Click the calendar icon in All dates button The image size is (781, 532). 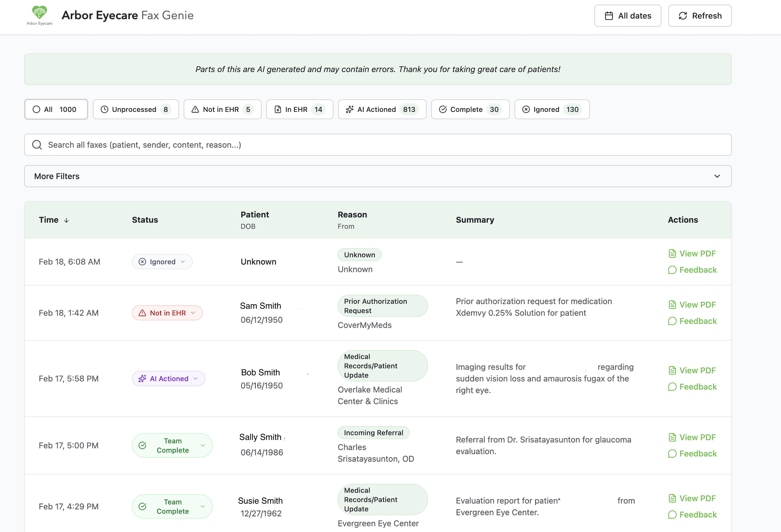coord(609,15)
